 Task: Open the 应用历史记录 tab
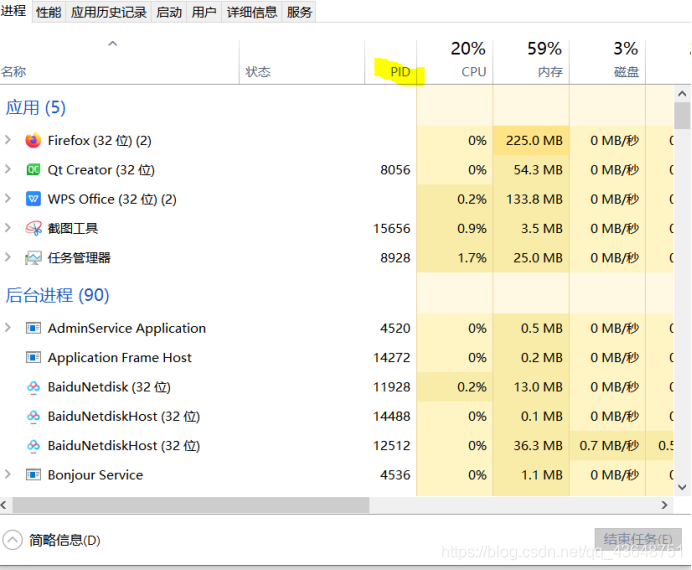click(109, 12)
